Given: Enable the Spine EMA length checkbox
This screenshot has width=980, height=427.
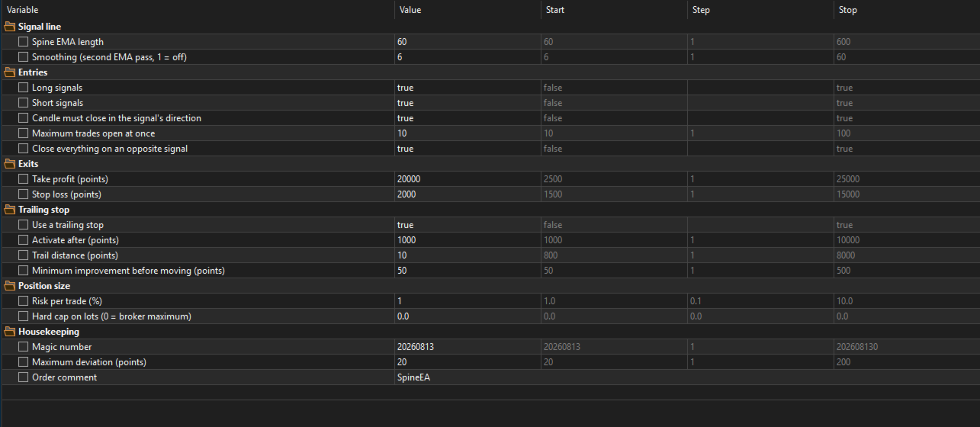Looking at the screenshot, I should [23, 42].
